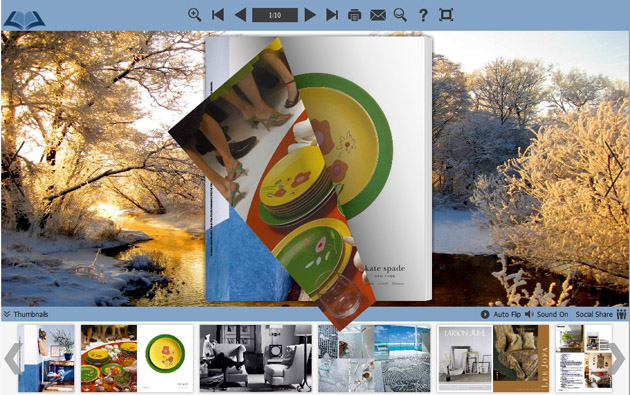This screenshot has height=395, width=630.
Task: Open the beach and tiles thumbnail
Action: [x=374, y=358]
